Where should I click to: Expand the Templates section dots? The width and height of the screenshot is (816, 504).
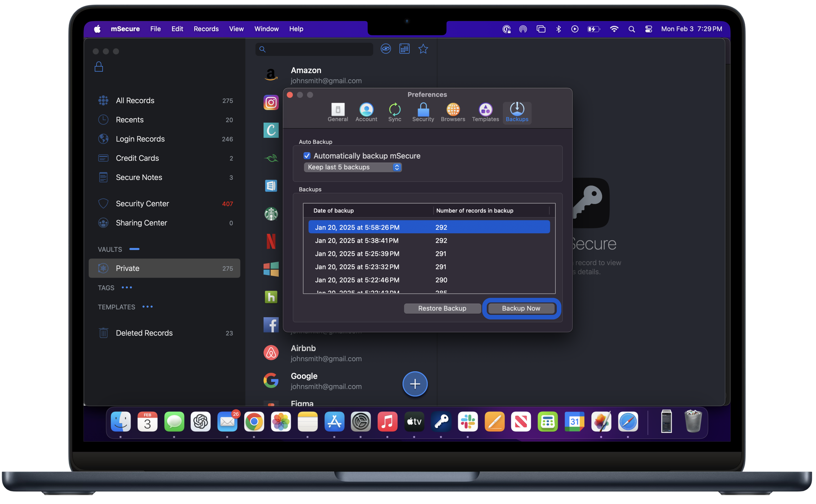point(147,307)
